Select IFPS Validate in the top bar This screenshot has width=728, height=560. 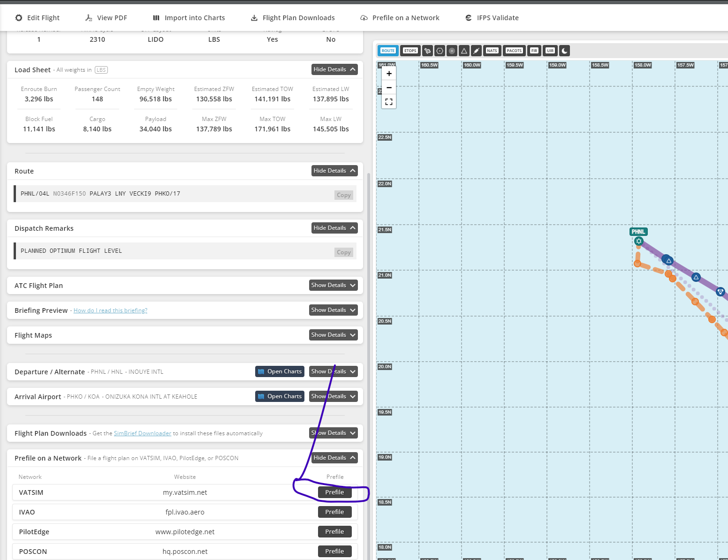pyautogui.click(x=492, y=17)
